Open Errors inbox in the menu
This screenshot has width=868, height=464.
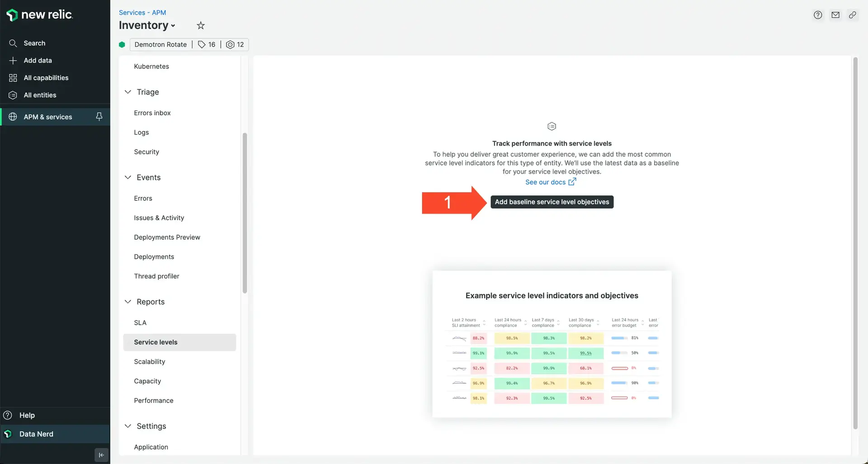152,113
